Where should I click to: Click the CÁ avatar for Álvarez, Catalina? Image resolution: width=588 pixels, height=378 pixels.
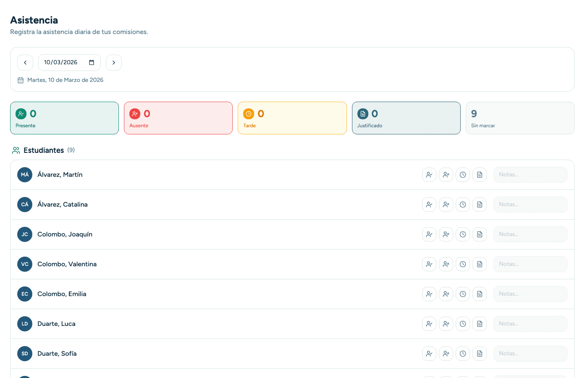click(x=25, y=205)
